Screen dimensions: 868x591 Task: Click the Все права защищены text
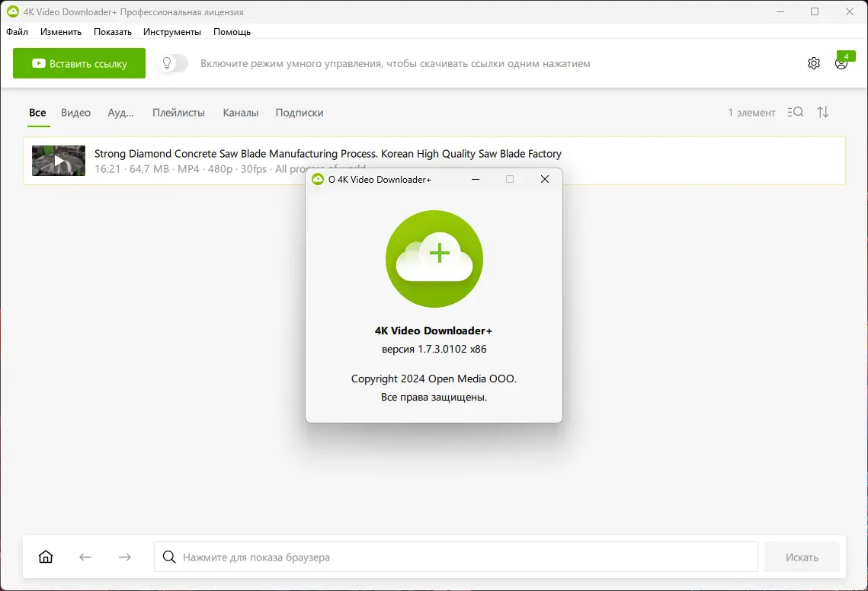point(434,397)
